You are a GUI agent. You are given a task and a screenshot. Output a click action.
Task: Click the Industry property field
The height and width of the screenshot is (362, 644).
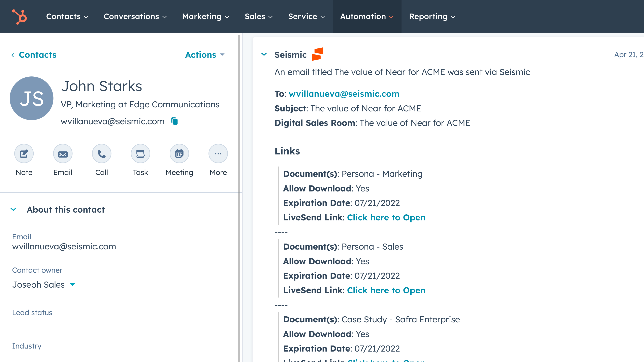coord(27,346)
